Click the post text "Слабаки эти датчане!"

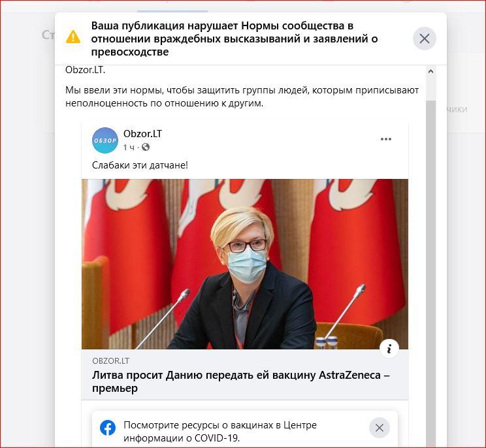tap(140, 165)
